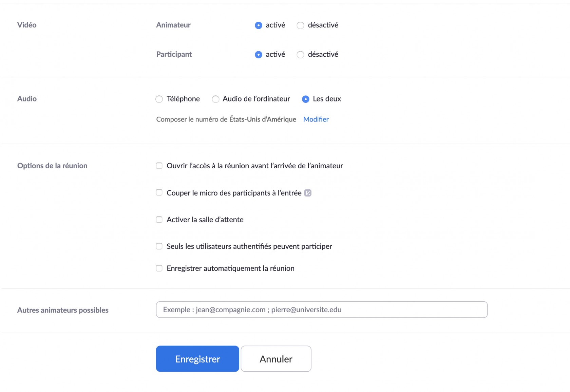Select 'Les deux' audio option
570x392 pixels.
306,99
